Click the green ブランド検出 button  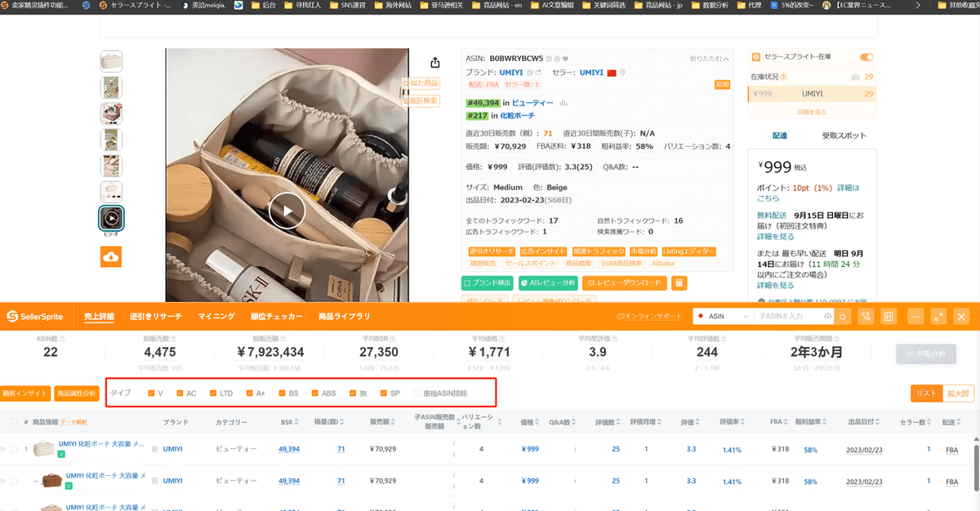tap(488, 283)
